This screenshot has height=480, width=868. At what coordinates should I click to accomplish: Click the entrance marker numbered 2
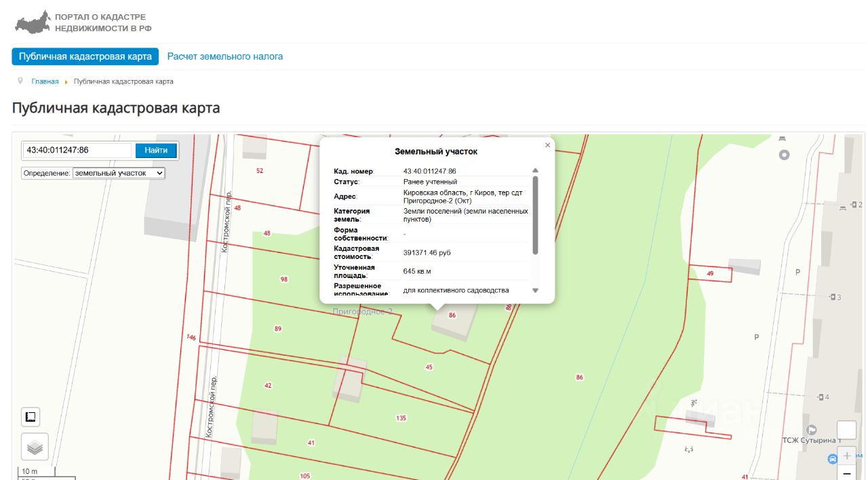click(x=856, y=205)
